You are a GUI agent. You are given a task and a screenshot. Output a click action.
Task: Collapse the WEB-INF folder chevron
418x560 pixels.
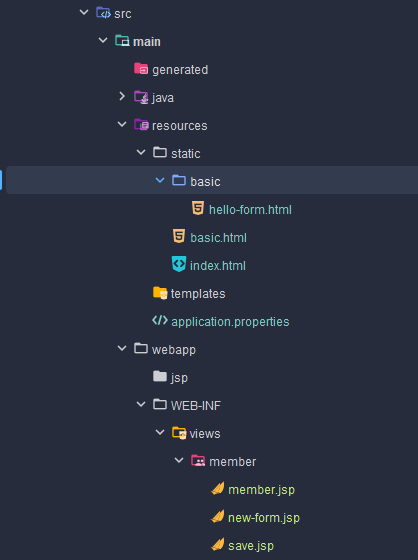tap(141, 404)
